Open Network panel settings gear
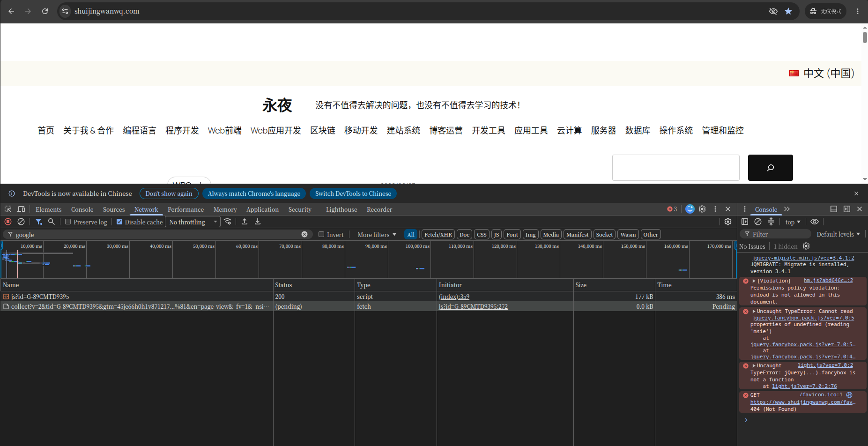The image size is (868, 446). (728, 222)
